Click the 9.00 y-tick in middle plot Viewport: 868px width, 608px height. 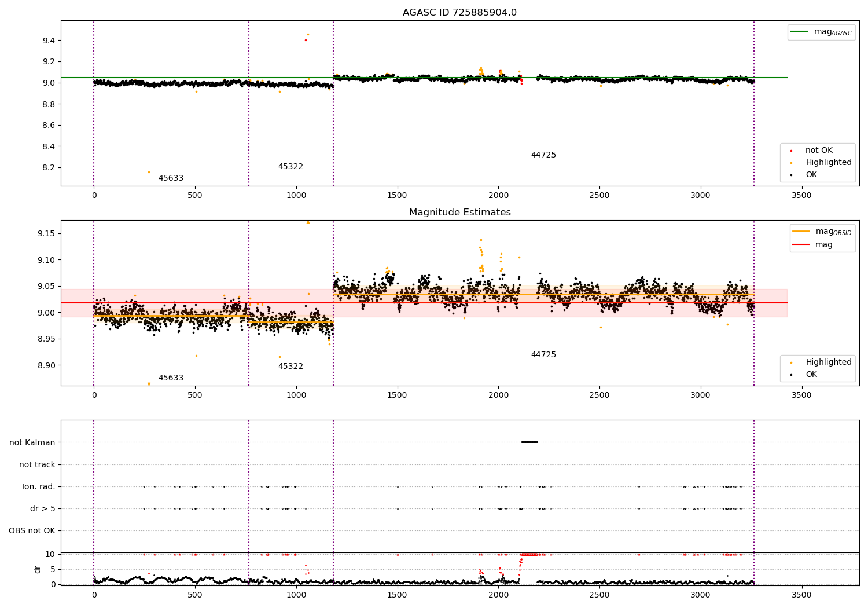coord(46,313)
